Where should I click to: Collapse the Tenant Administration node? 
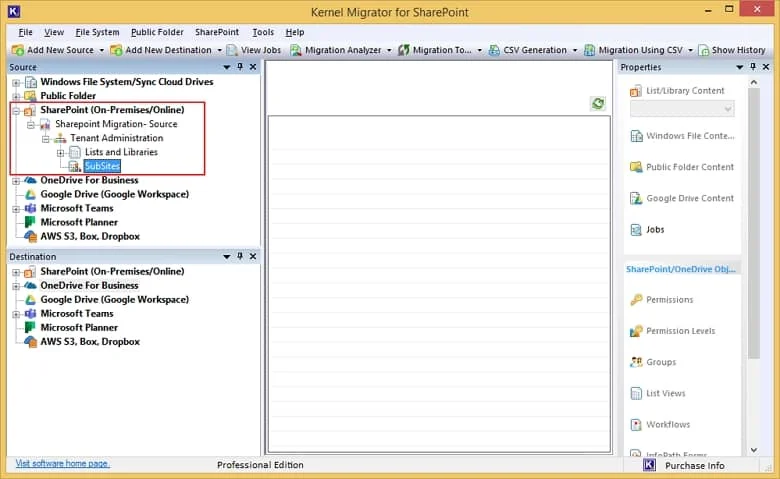pos(46,139)
